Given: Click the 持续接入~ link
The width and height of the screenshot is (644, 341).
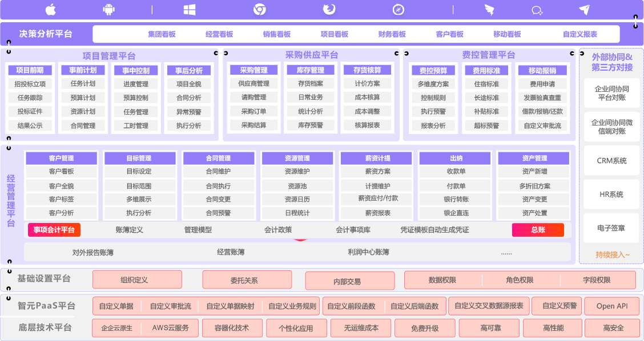Looking at the screenshot, I should pos(612,255).
